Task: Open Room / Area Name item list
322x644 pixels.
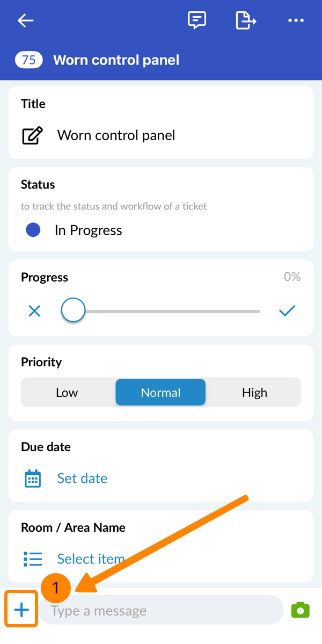Action: coord(33,559)
